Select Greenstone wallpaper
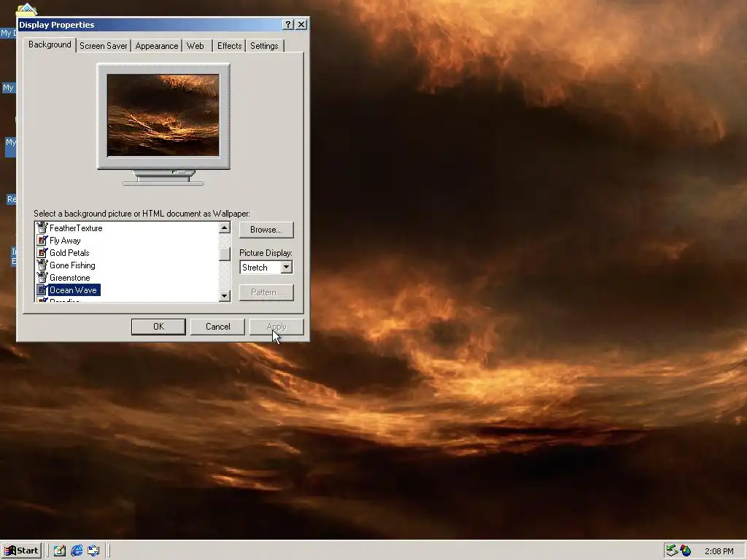The height and width of the screenshot is (560, 747). pyautogui.click(x=69, y=278)
